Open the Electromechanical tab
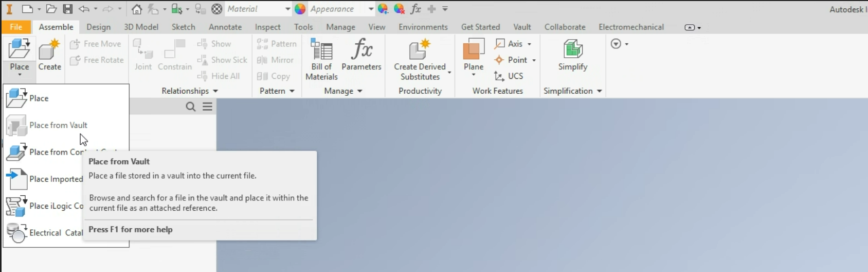The image size is (868, 272). coord(631,27)
